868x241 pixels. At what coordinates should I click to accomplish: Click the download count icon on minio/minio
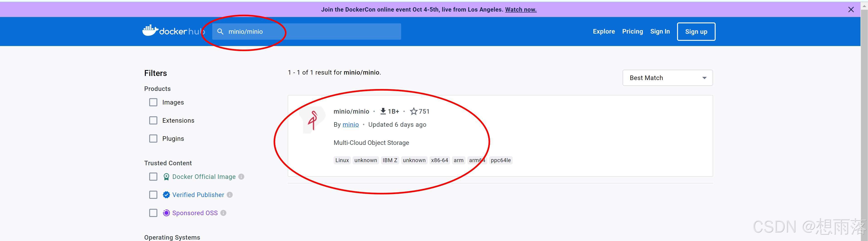383,111
